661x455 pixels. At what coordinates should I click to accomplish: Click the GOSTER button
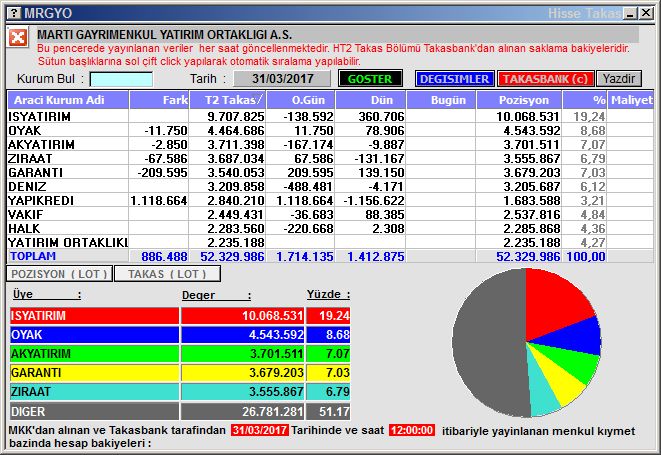pyautogui.click(x=370, y=79)
